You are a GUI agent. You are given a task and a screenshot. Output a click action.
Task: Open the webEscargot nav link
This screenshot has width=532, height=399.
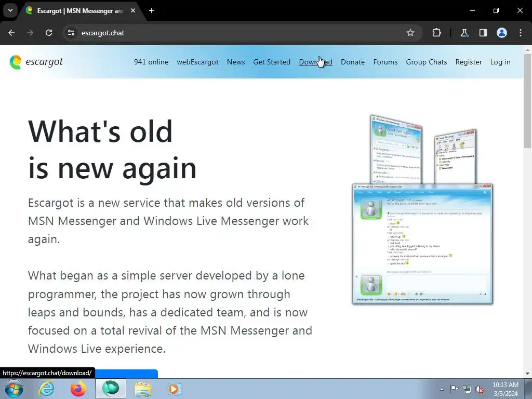point(197,62)
